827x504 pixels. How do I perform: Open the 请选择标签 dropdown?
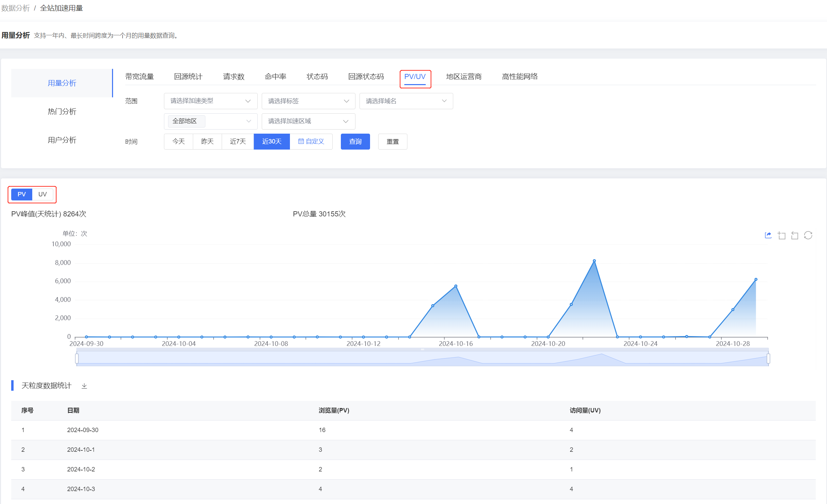pos(308,101)
